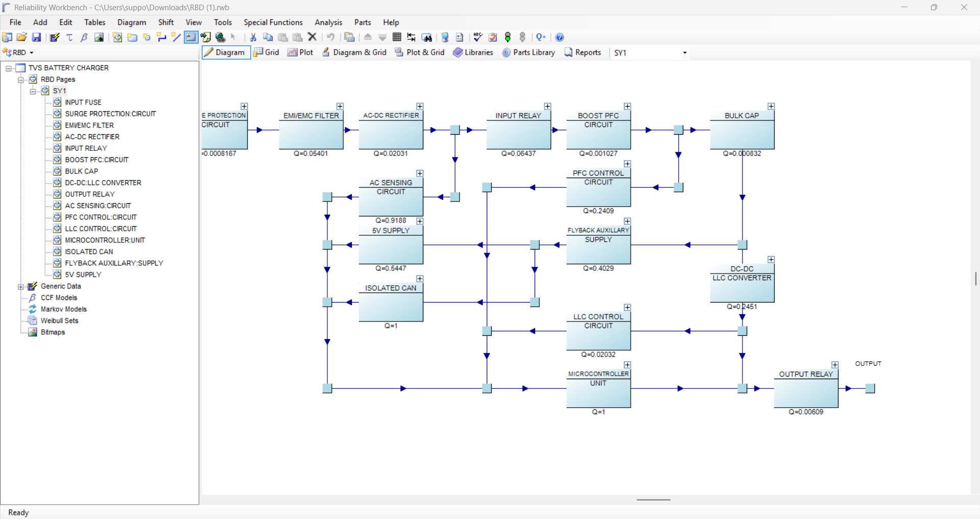Viewport: 980px width, 519px height.
Task: Switch to the Diagram view tab
Action: [x=226, y=53]
